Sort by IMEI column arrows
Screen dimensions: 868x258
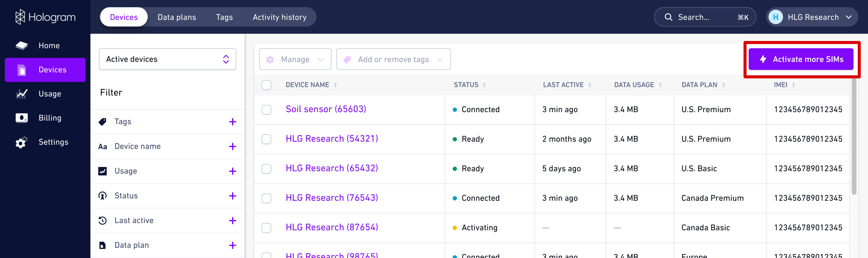794,85
